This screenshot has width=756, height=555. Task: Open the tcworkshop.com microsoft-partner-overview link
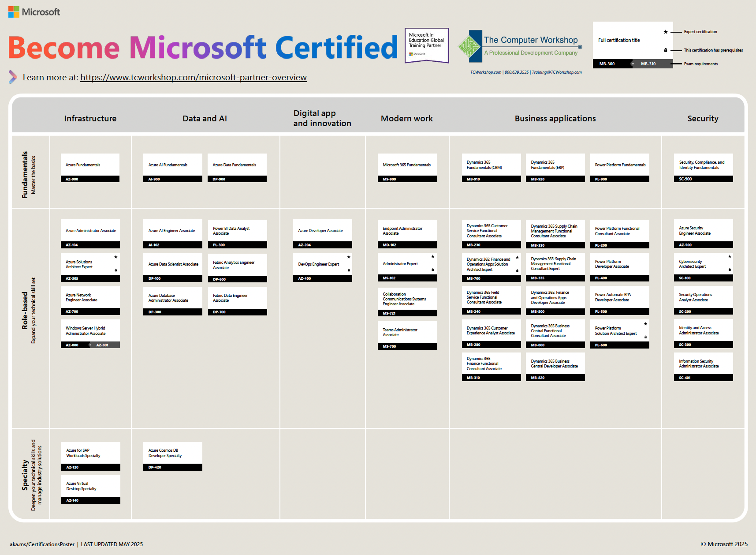point(194,77)
